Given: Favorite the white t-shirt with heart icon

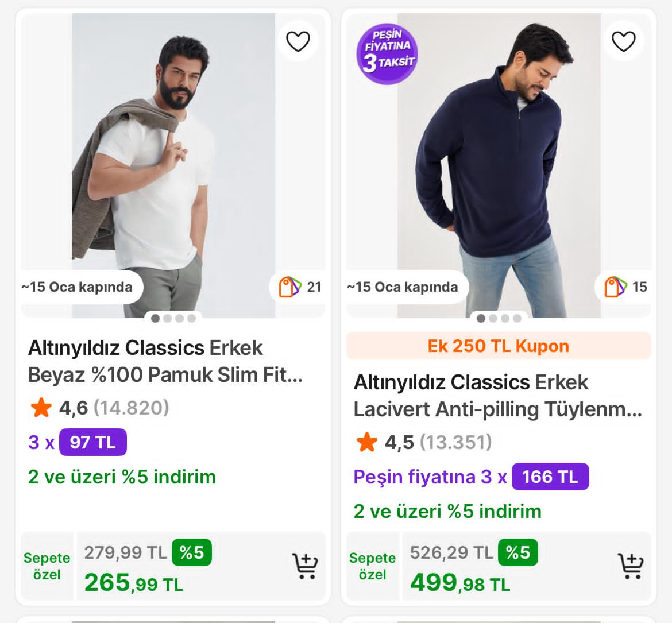Looking at the screenshot, I should (x=298, y=41).
